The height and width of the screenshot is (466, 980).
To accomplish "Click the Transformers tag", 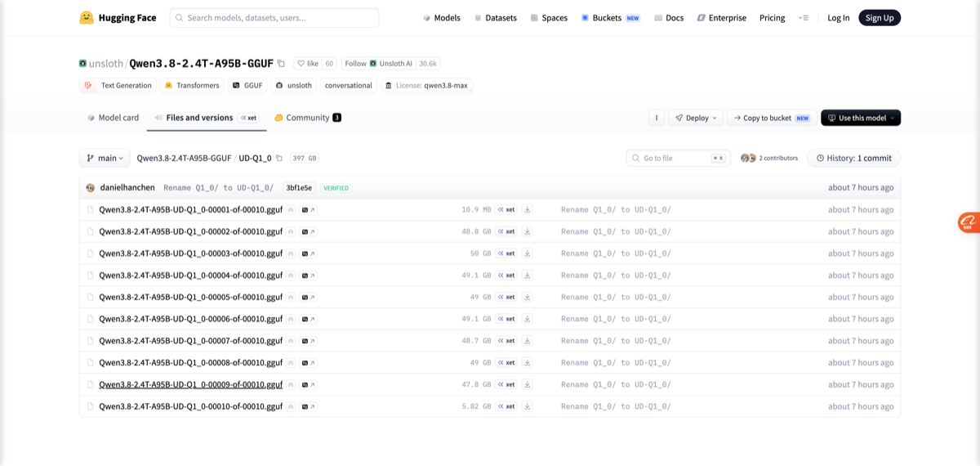I will (x=191, y=85).
